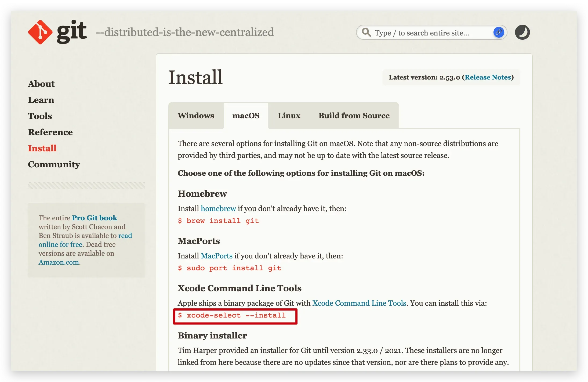The height and width of the screenshot is (382, 588).
Task: Open Community in the sidebar navigation
Action: [54, 164]
